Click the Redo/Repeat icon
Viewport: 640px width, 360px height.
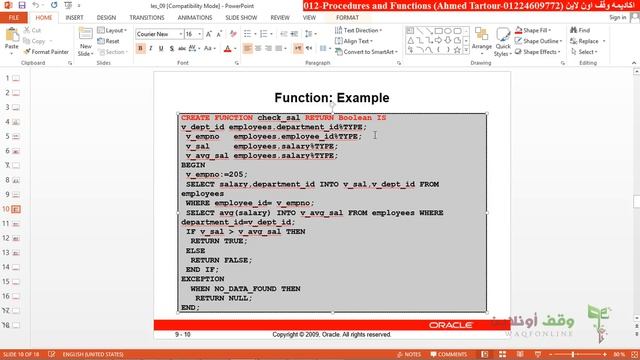point(54,5)
